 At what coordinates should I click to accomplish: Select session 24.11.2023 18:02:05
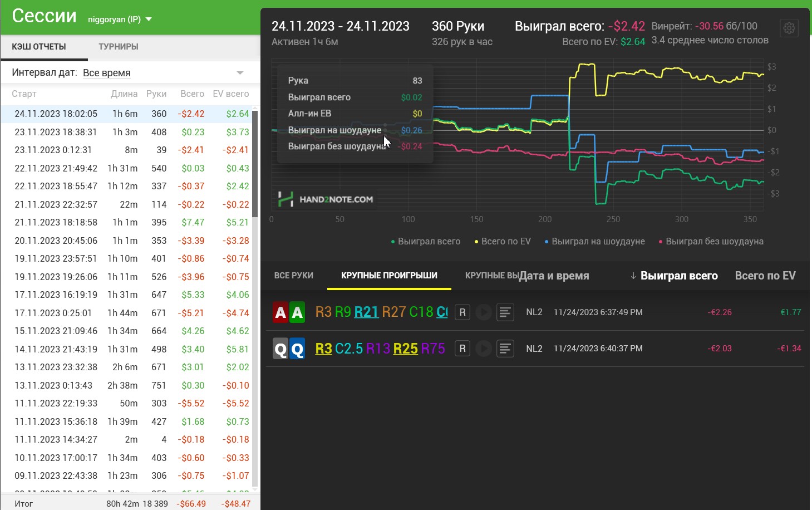point(127,114)
